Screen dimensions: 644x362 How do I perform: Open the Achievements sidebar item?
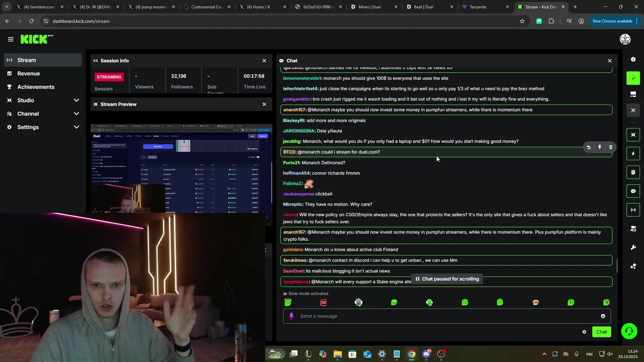(43, 87)
